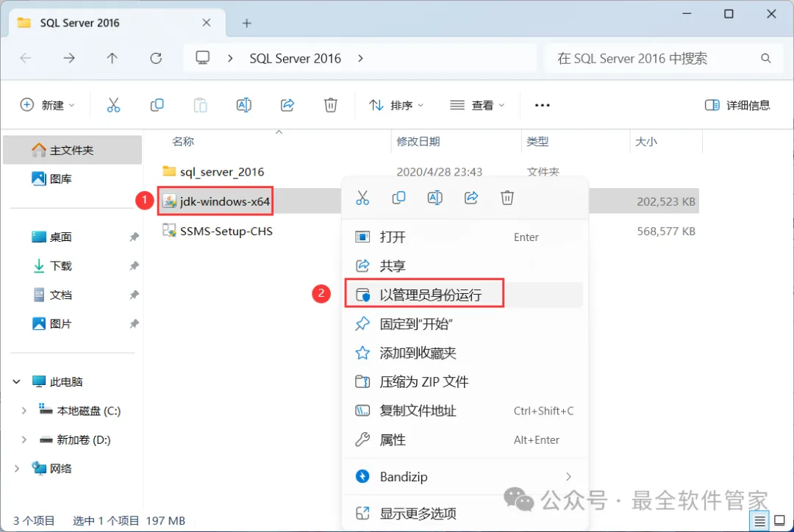
Task: Expand 新加卷 (D:) tree node
Action: click(x=24, y=440)
